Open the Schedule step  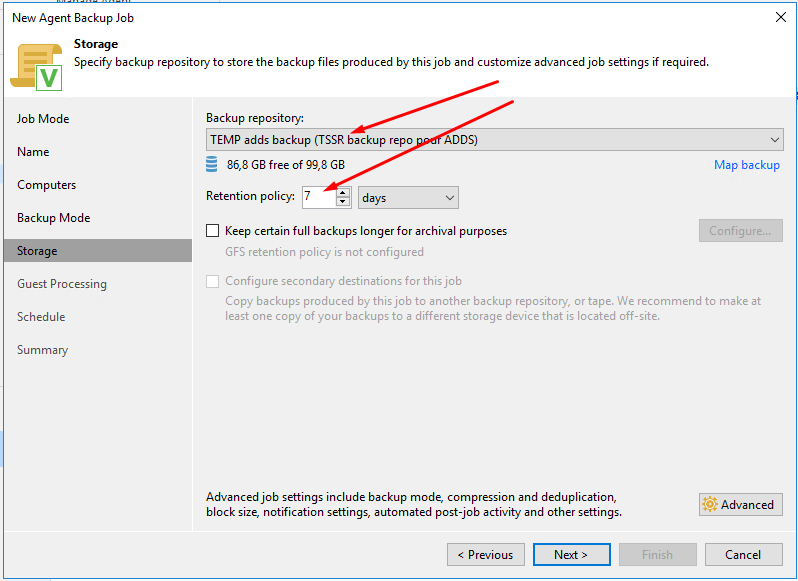point(41,317)
